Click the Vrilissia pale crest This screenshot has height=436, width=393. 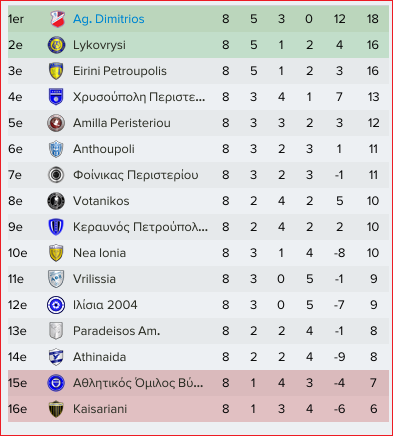[56, 279]
